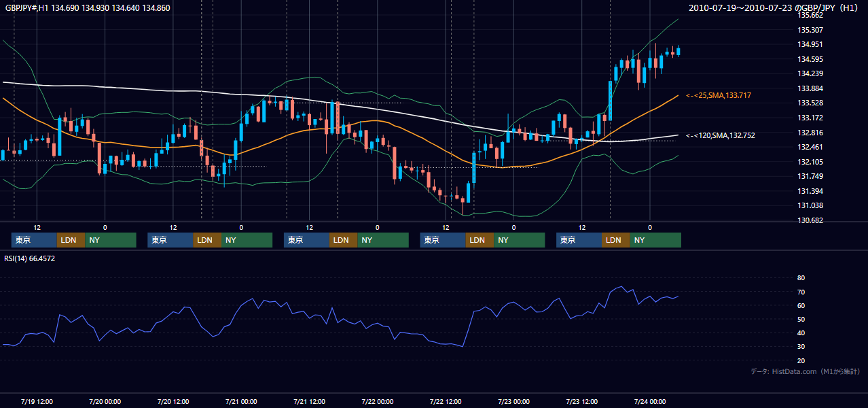Click the 131.394 price axis label
The height and width of the screenshot is (408, 868).
tap(810, 191)
